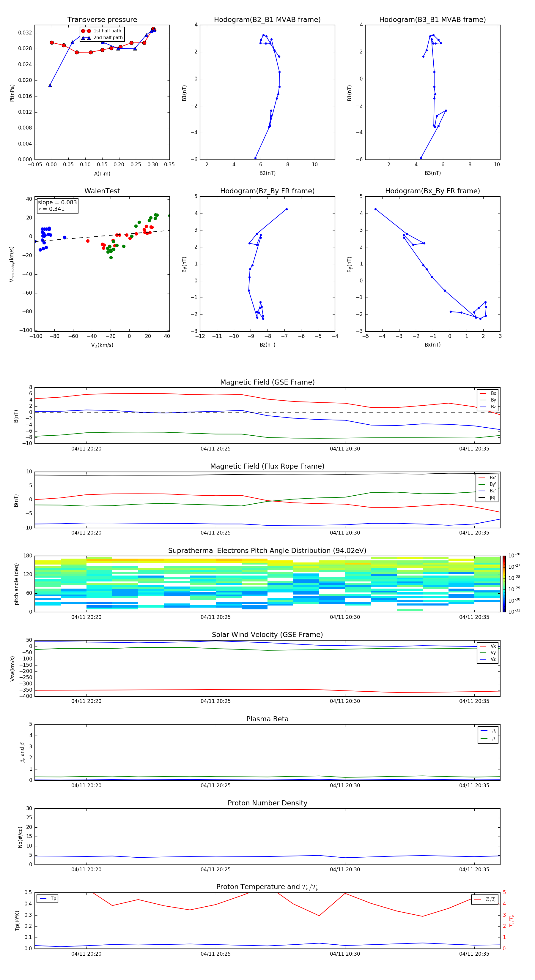This screenshot has width=535, height=980.
Task: Click the 'Hodogram(B3_B1 MVAB frame)' title
Action: tap(432, 20)
